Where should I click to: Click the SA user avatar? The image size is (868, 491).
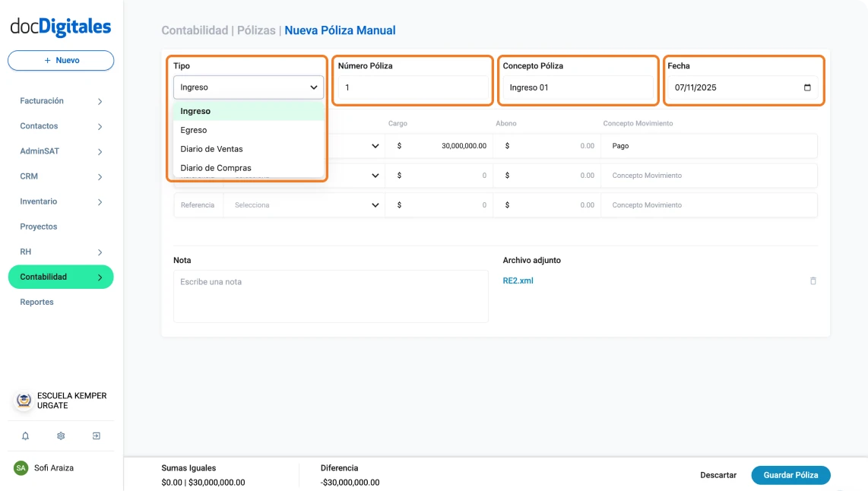pyautogui.click(x=21, y=468)
